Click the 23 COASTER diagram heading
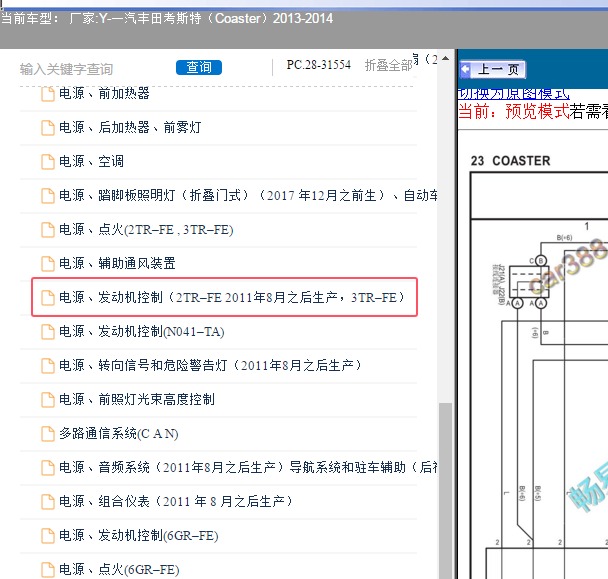 click(x=510, y=161)
